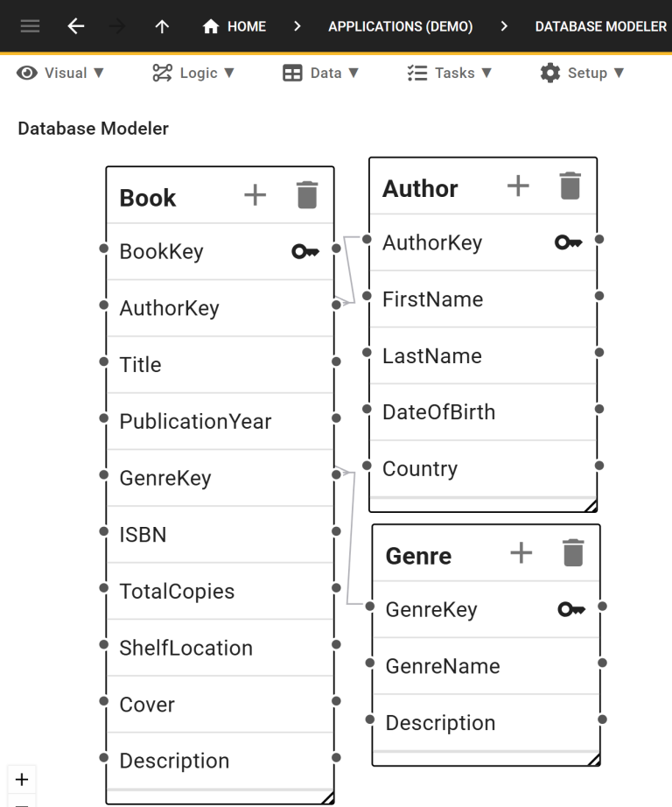Delete the Author table using its trash icon
The height and width of the screenshot is (807, 672).
(570, 185)
